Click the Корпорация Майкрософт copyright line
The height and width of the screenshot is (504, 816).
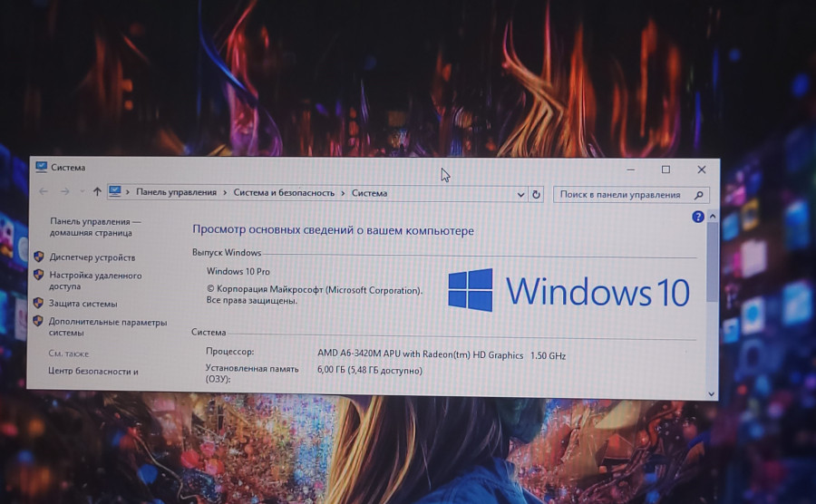click(315, 290)
